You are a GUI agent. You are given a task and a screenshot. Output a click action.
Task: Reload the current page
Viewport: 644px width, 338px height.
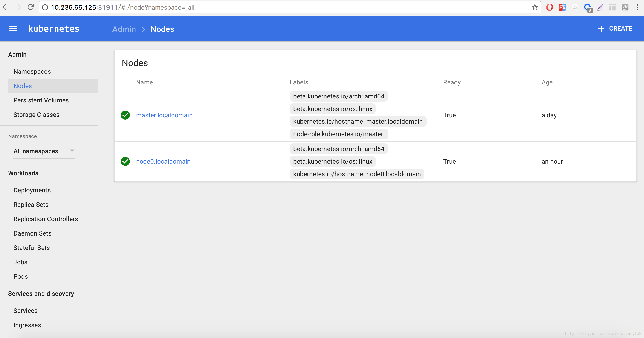tap(31, 7)
